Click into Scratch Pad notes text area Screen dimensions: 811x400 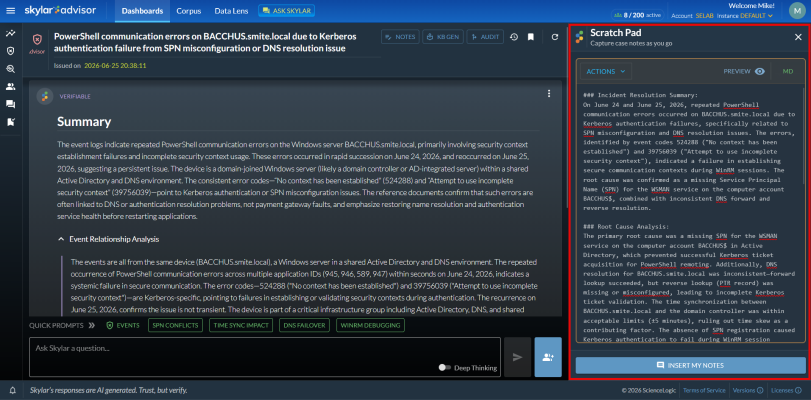690,215
